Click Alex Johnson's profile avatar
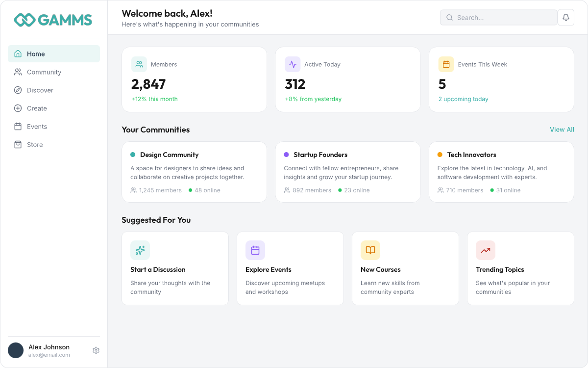This screenshot has width=588, height=368. [16, 350]
